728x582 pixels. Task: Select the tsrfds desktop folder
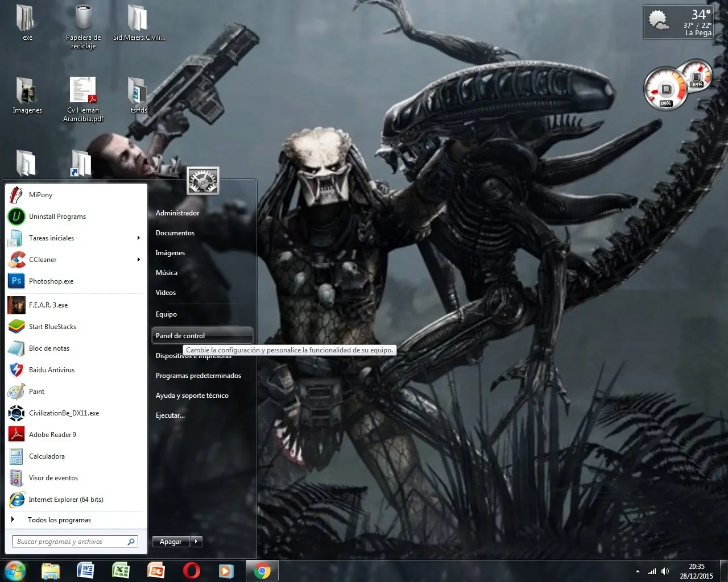[x=139, y=95]
